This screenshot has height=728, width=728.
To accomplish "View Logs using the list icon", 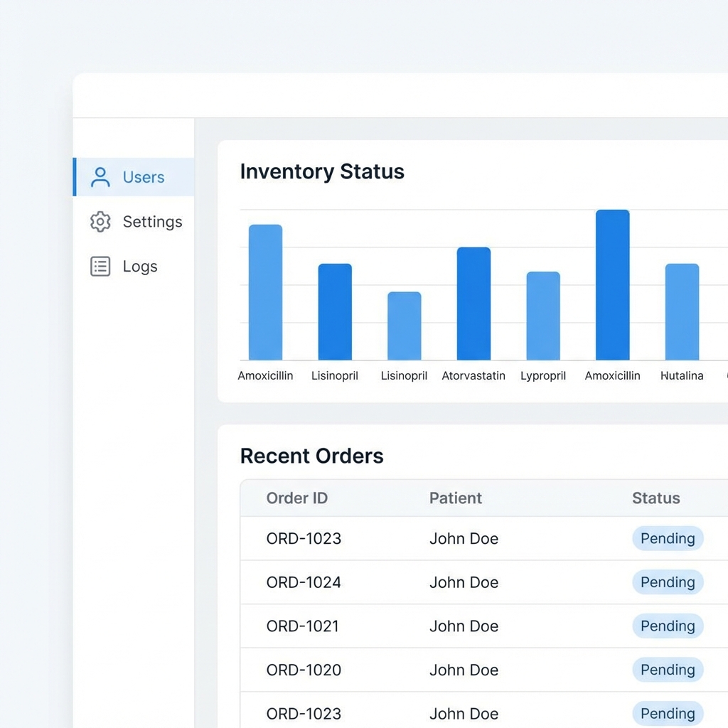I will (100, 266).
